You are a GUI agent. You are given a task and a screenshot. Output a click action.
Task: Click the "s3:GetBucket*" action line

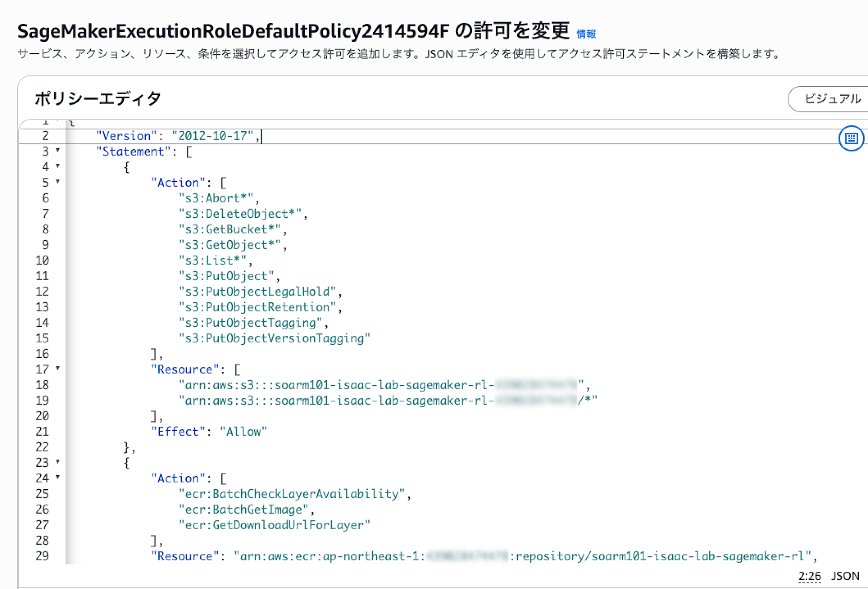click(233, 229)
